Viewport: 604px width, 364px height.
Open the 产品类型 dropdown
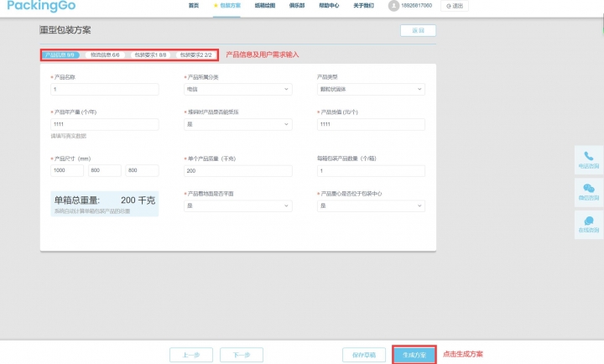click(x=371, y=89)
